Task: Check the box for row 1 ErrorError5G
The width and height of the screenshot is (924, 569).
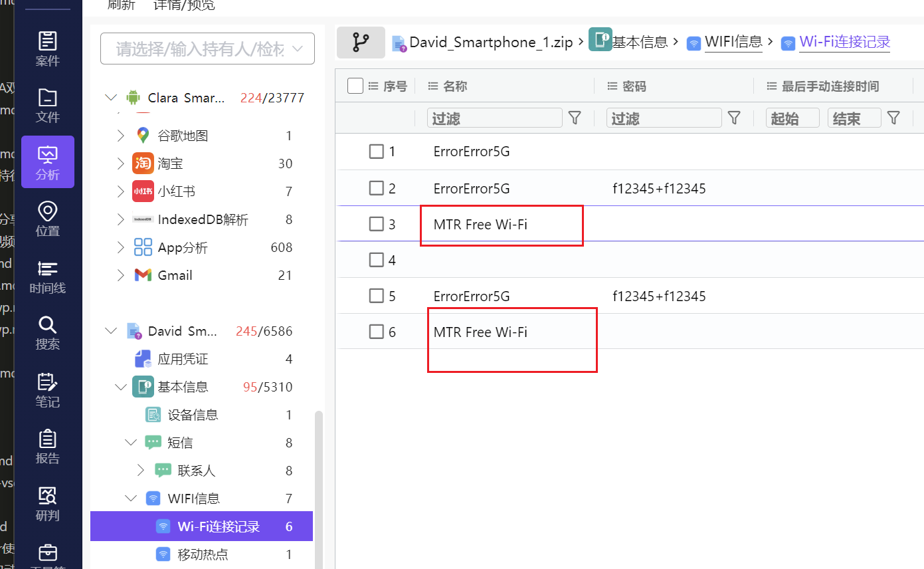Action: 377,152
